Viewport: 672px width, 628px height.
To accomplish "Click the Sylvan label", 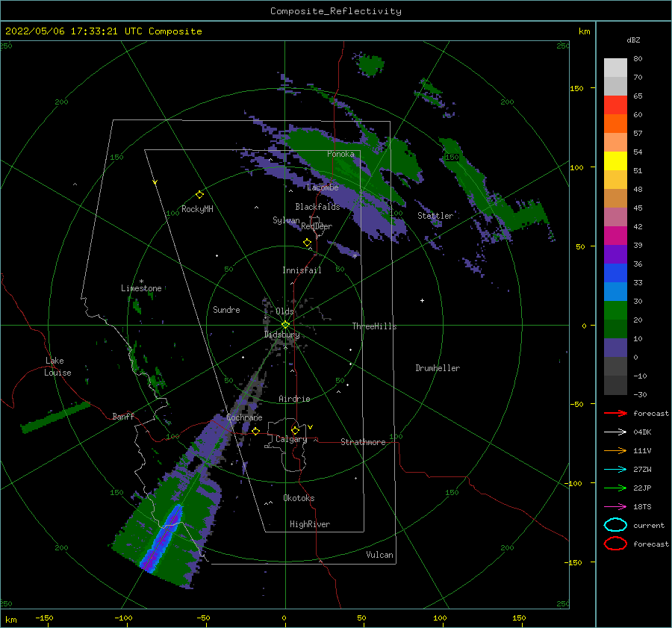I will pyautogui.click(x=286, y=220).
